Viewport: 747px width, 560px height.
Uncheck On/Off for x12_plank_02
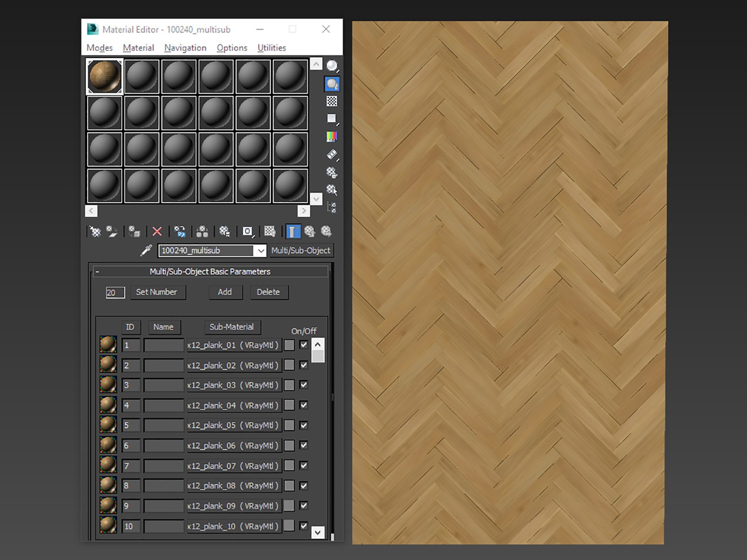(x=304, y=365)
